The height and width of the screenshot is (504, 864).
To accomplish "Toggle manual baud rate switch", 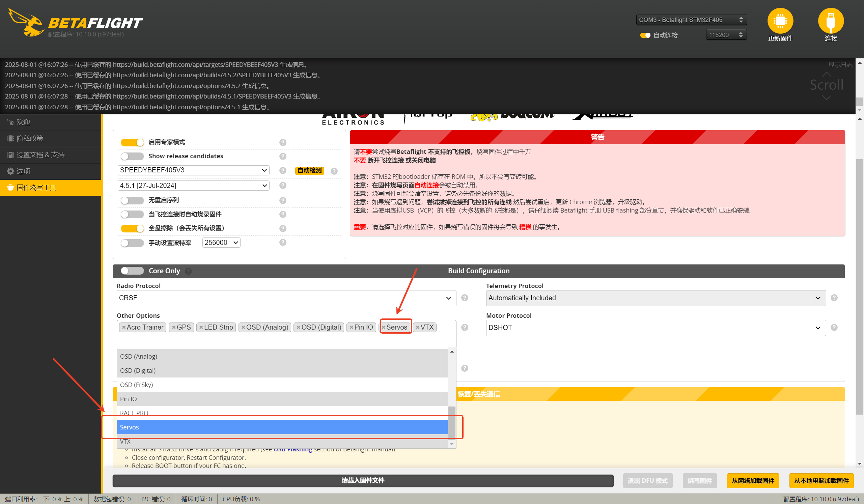I will point(132,243).
